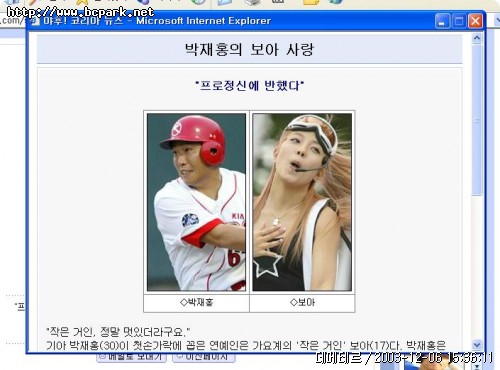Screen dimensions: 500x370
Task: Click the subheading '프로정신에 반했다'
Action: 249,86
